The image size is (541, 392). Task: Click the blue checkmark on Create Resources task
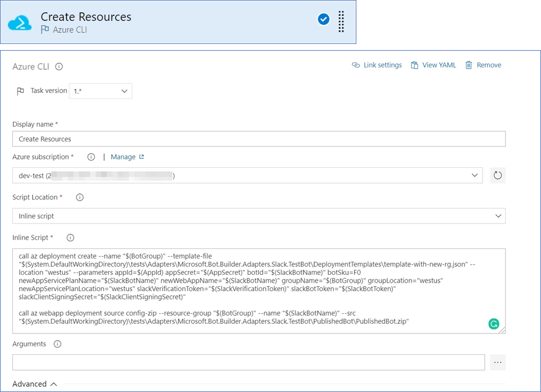pos(324,19)
